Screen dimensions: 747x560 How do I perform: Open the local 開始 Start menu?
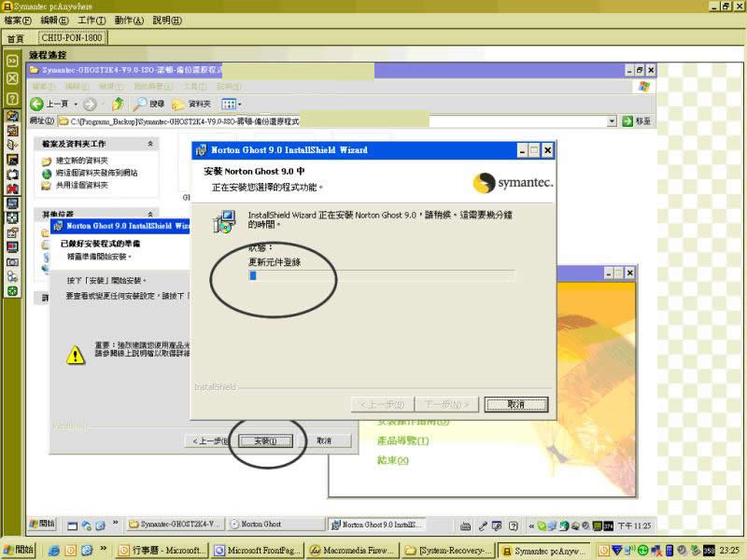point(20,550)
